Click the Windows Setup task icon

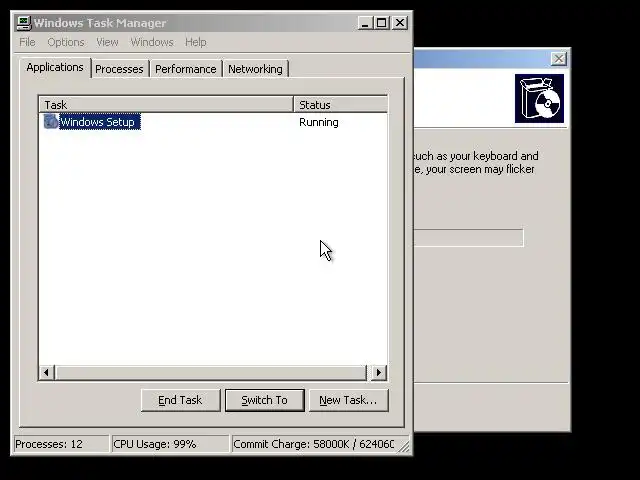click(51, 122)
